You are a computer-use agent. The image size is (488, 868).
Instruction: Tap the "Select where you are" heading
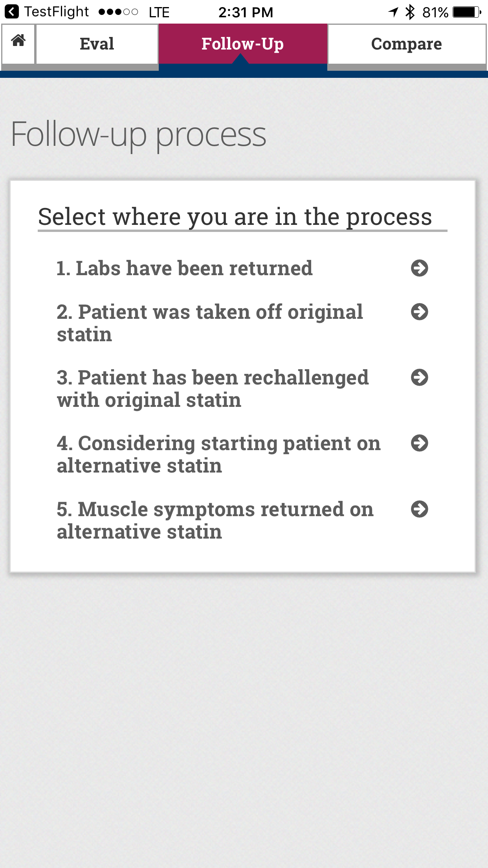click(x=235, y=217)
